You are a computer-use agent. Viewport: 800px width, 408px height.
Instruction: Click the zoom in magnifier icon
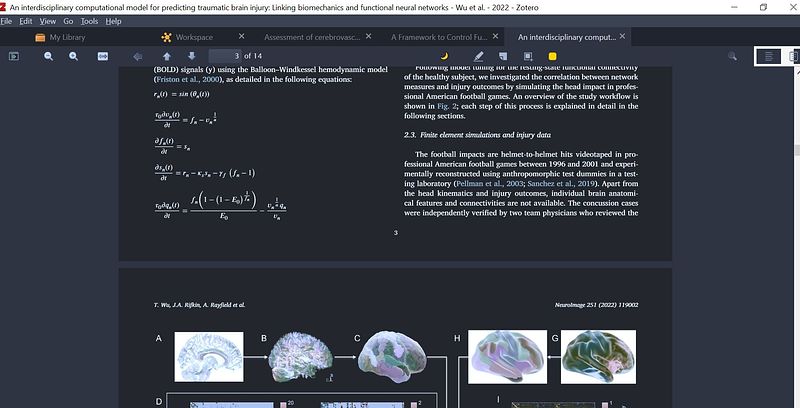(x=75, y=56)
